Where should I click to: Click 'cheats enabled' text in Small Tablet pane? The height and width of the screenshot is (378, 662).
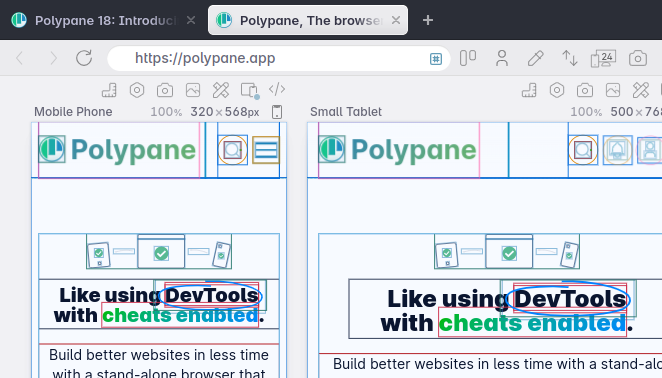(x=532, y=323)
